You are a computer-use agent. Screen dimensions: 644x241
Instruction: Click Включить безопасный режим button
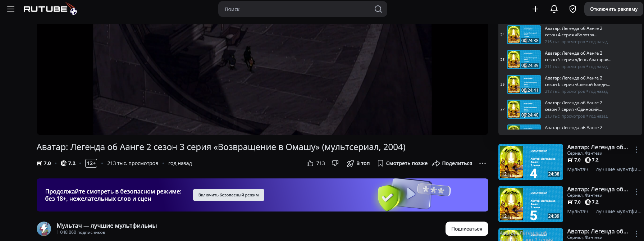tap(229, 195)
